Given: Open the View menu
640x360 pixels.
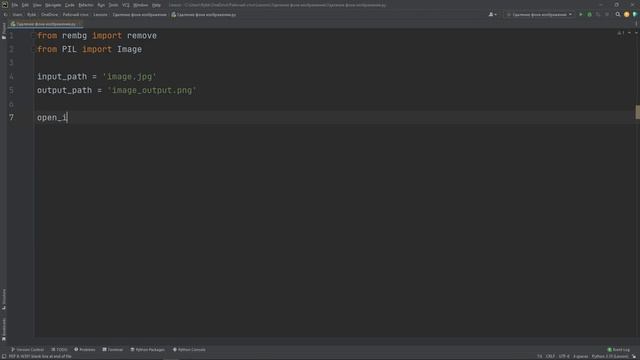Looking at the screenshot, I should pyautogui.click(x=37, y=5).
